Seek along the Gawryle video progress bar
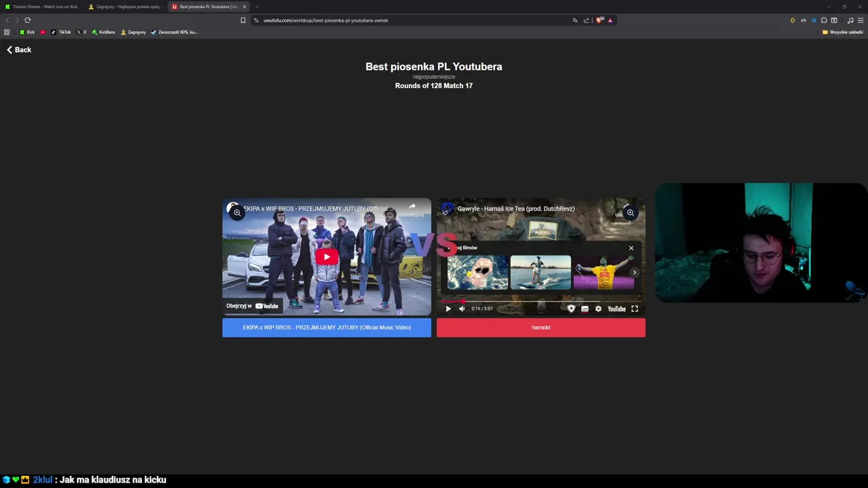This screenshot has width=868, height=488. tap(541, 302)
